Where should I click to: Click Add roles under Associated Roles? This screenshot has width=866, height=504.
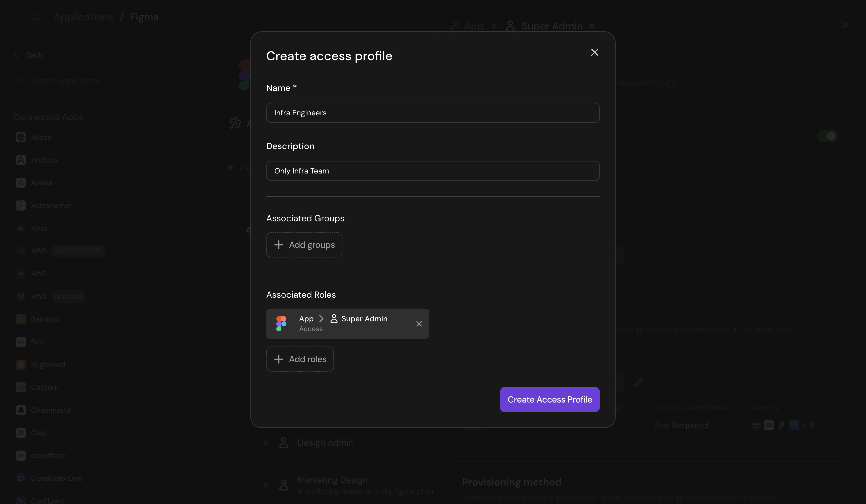pyautogui.click(x=300, y=359)
